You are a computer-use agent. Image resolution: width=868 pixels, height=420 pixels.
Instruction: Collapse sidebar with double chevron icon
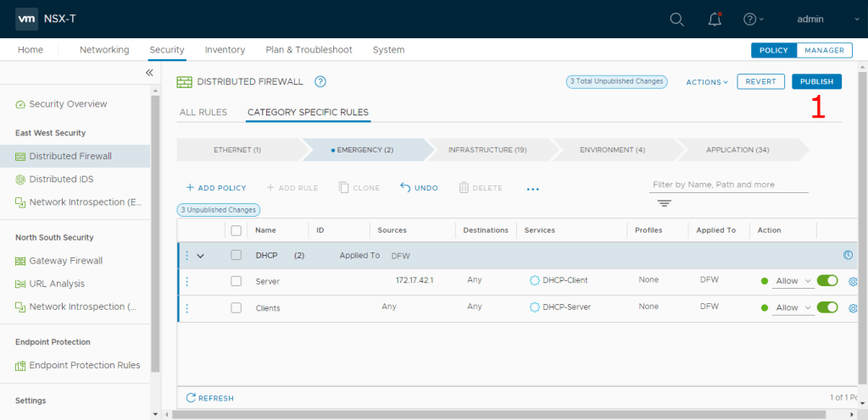[149, 73]
